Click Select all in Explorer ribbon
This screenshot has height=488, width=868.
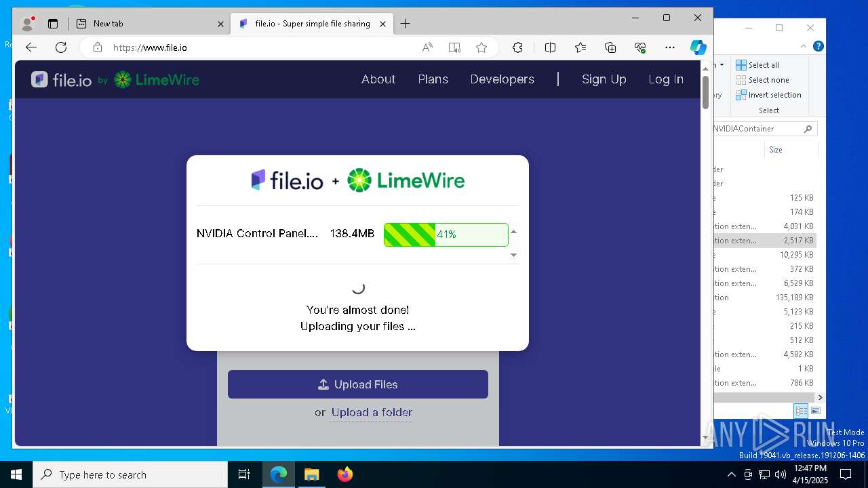pyautogui.click(x=757, y=65)
